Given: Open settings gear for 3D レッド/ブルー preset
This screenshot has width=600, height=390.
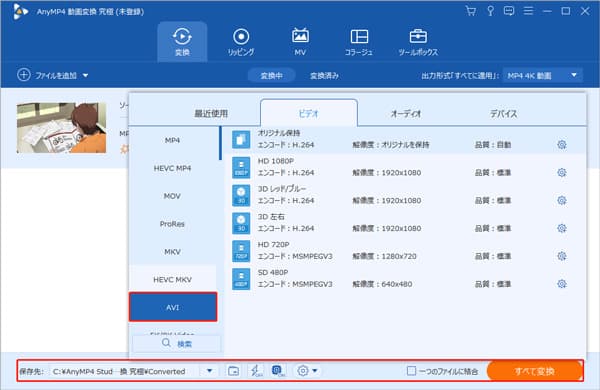Looking at the screenshot, I should [x=561, y=201].
